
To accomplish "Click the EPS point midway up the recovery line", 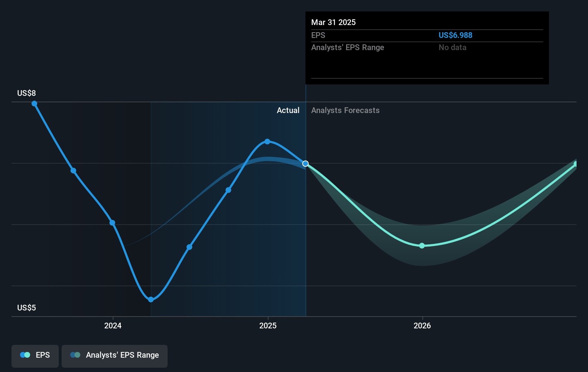I will [x=189, y=247].
